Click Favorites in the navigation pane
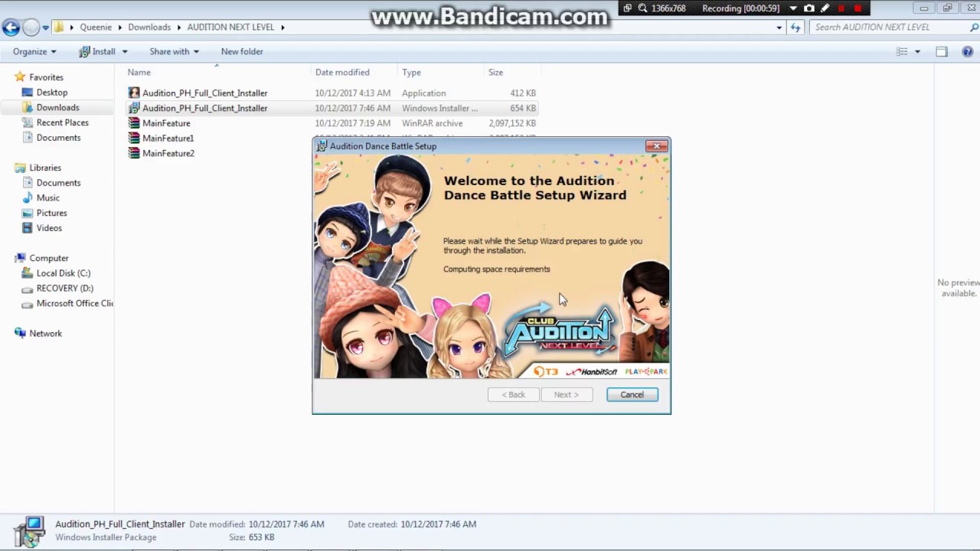The image size is (980, 551). coord(46,77)
